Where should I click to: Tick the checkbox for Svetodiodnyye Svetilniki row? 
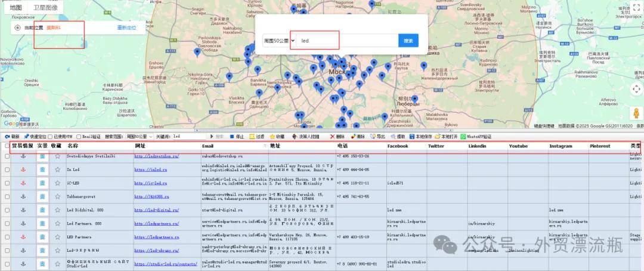coord(7,156)
